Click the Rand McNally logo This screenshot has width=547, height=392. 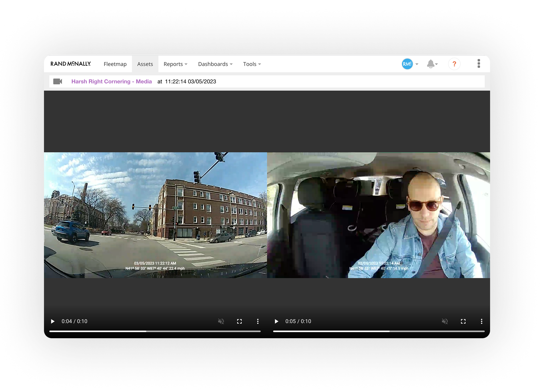click(71, 64)
